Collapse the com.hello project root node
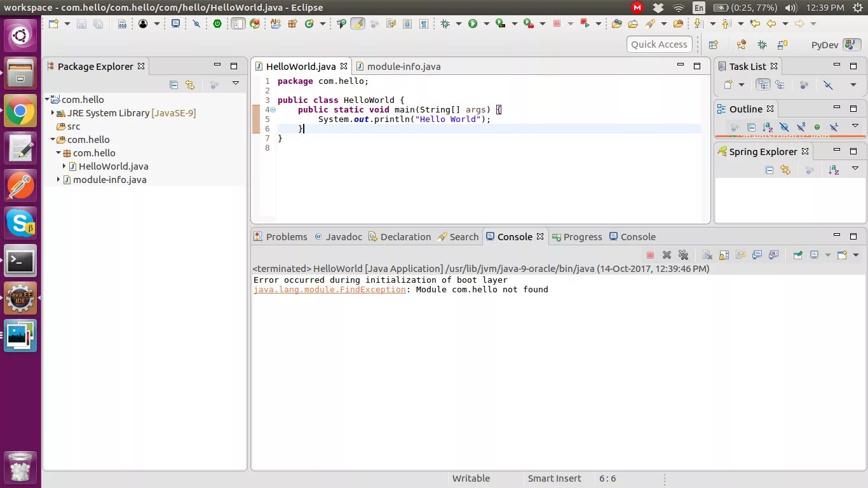The width and height of the screenshot is (868, 488). (x=47, y=100)
